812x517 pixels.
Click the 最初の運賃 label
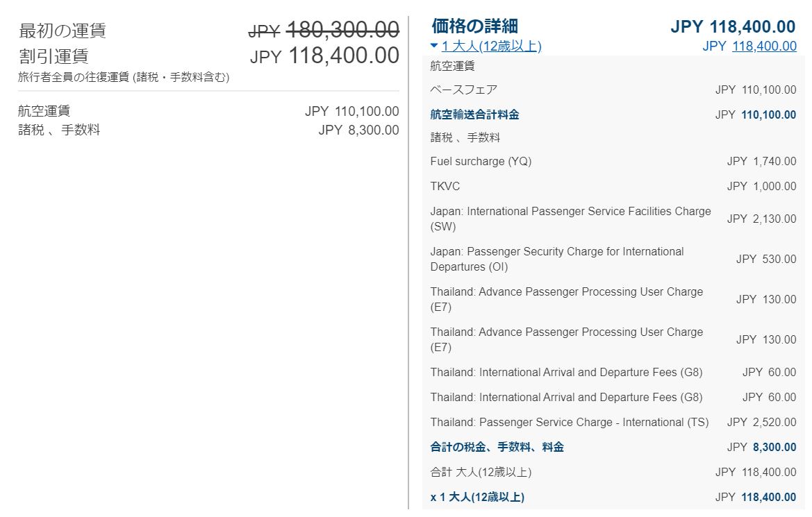click(x=62, y=31)
